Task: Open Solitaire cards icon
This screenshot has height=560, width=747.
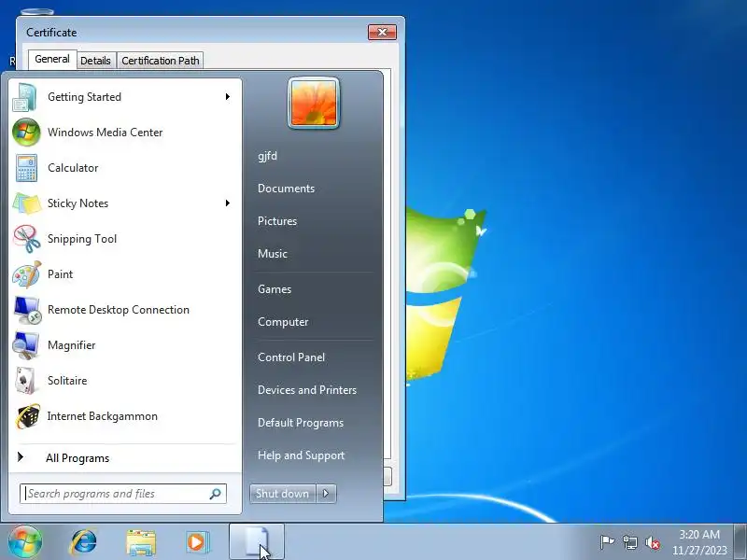Action: pyautogui.click(x=25, y=381)
